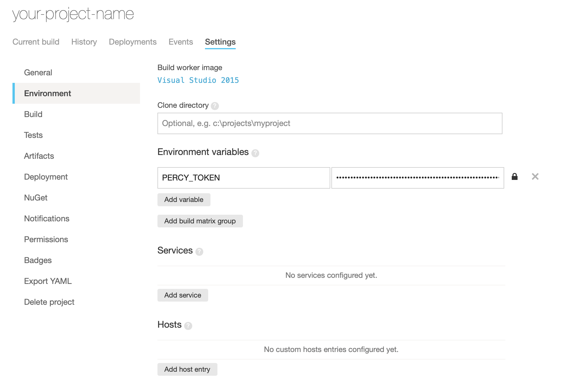Click the PERCY_TOKEN variable name field
Screen dimensions: 588x383
[x=244, y=178]
